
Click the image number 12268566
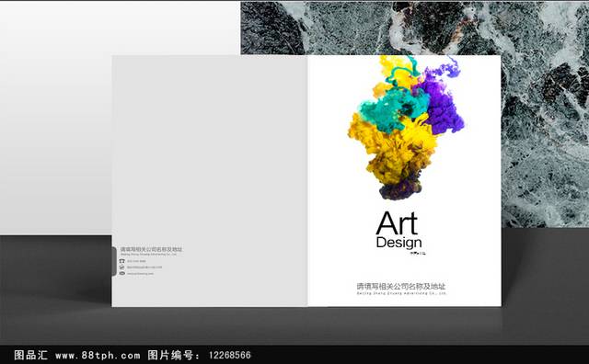(x=230, y=355)
